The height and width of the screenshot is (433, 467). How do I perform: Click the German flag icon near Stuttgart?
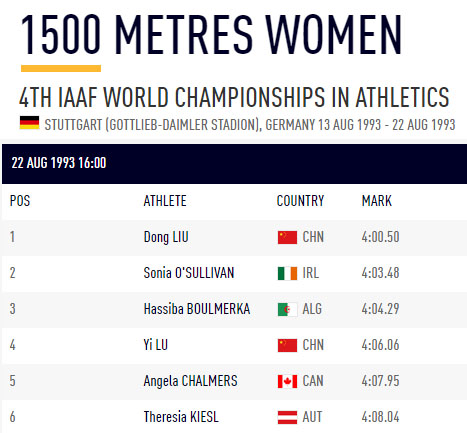(x=29, y=123)
